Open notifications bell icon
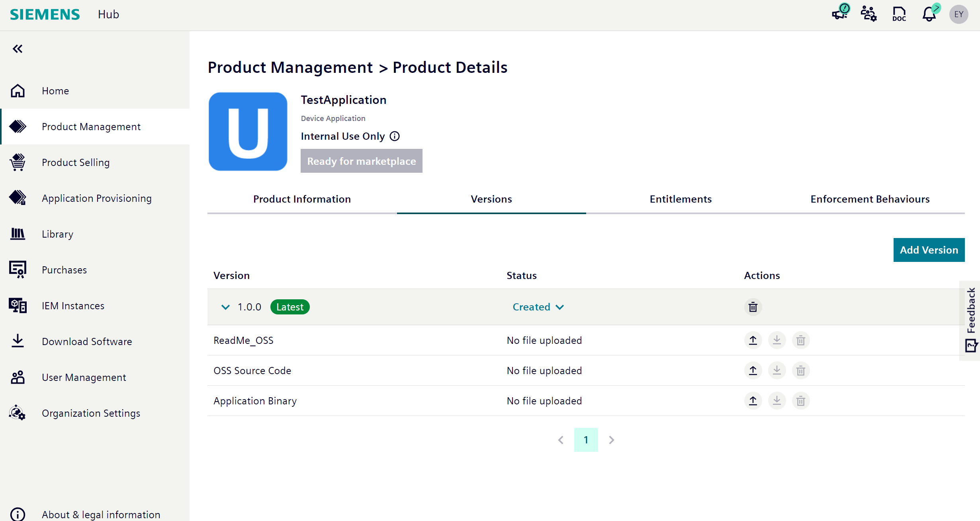Image resolution: width=980 pixels, height=521 pixels. pyautogui.click(x=930, y=14)
